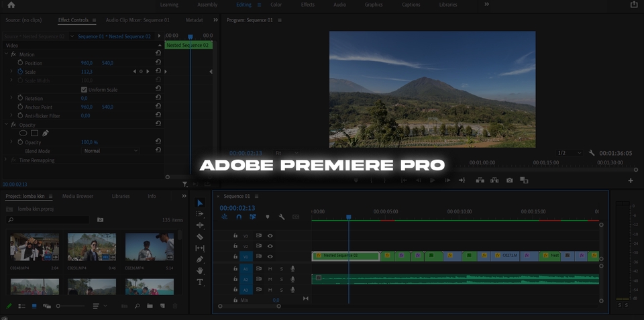644x320 pixels.
Task: Toggle Linked Selection in timeline
Action: (x=253, y=217)
